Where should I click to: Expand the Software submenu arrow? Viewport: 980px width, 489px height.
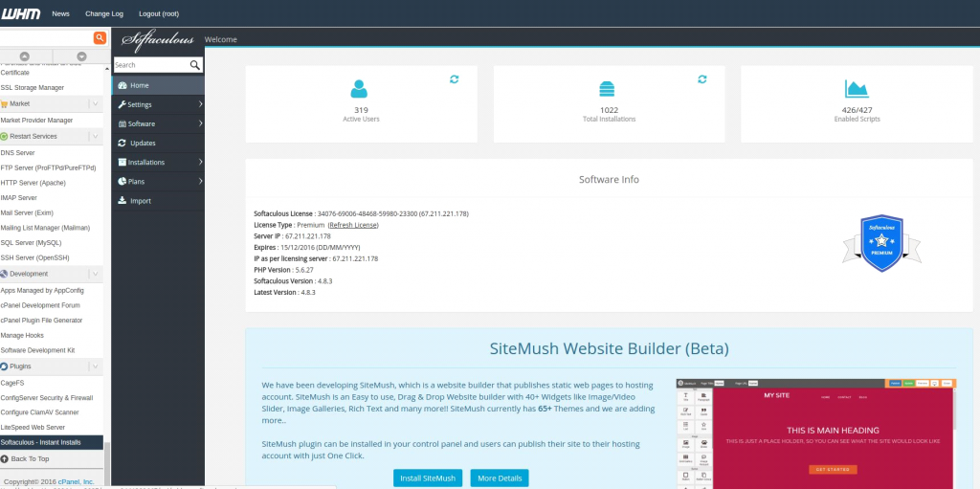[x=201, y=123]
